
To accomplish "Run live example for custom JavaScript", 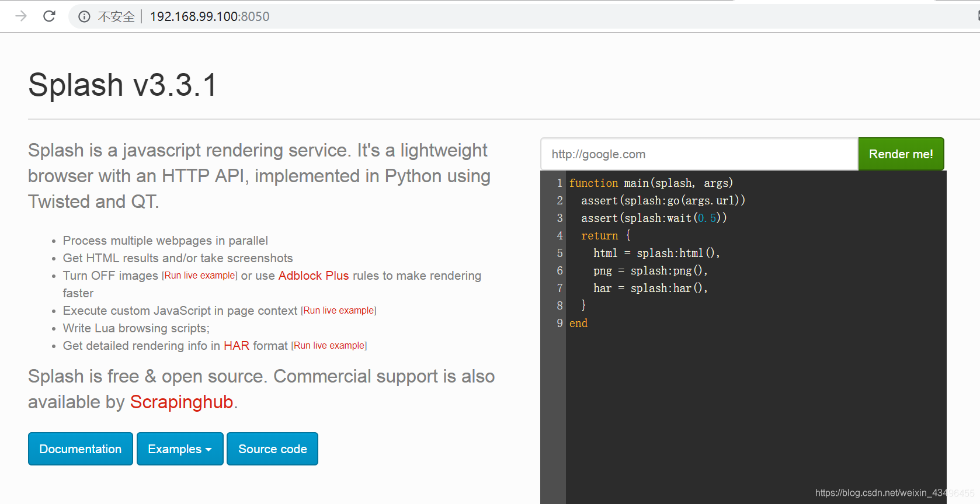I will [x=339, y=311].
